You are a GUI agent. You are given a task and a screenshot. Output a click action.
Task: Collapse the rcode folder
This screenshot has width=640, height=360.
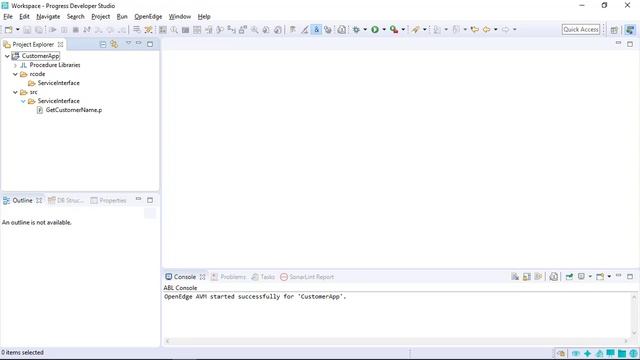tap(16, 74)
